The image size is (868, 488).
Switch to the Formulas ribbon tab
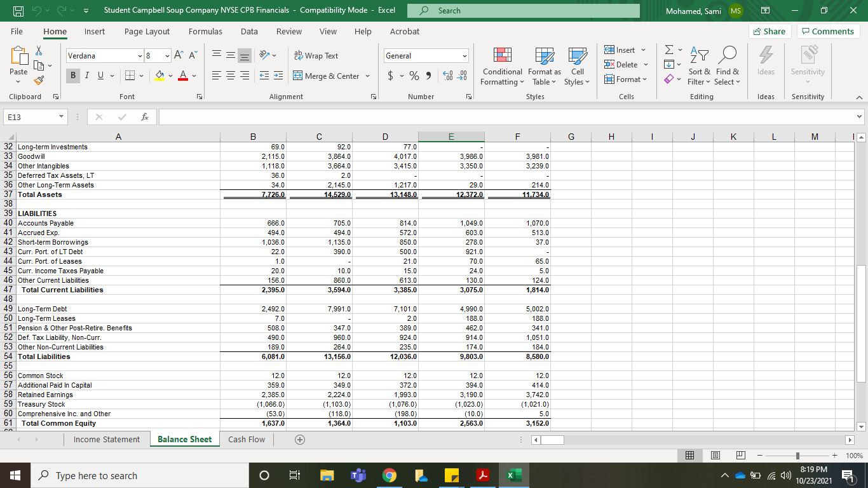pyautogui.click(x=205, y=31)
